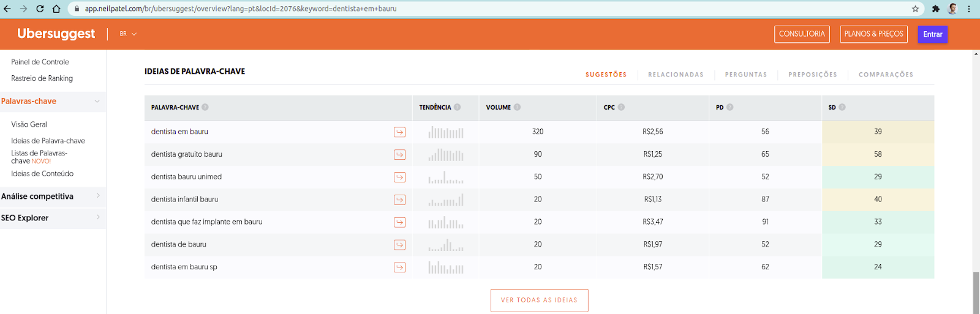This screenshot has height=314, width=980.
Task: Switch to the Preposições tab
Action: 812,75
